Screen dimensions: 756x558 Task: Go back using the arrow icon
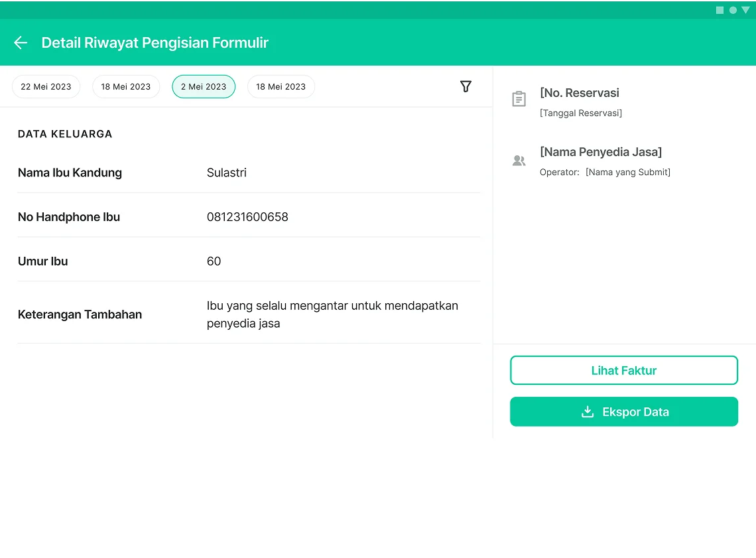[x=21, y=43]
